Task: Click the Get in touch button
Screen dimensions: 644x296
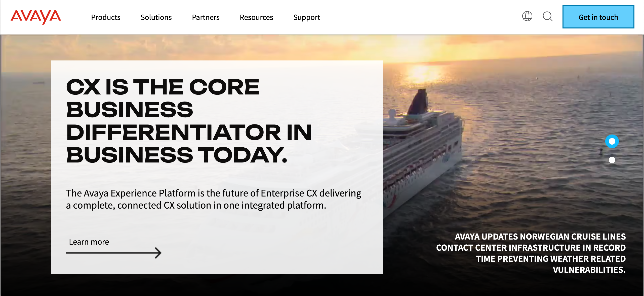Action: click(x=598, y=17)
